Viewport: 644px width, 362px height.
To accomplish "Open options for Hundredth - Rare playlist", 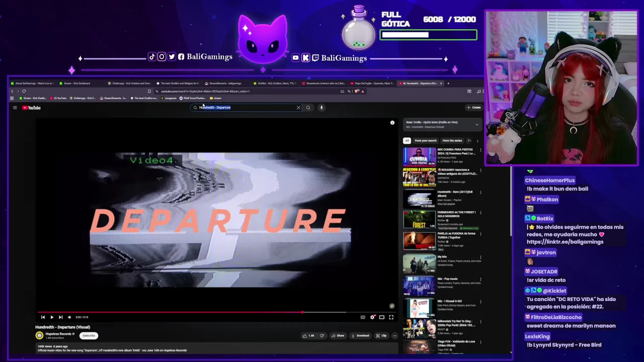I will pos(480,192).
